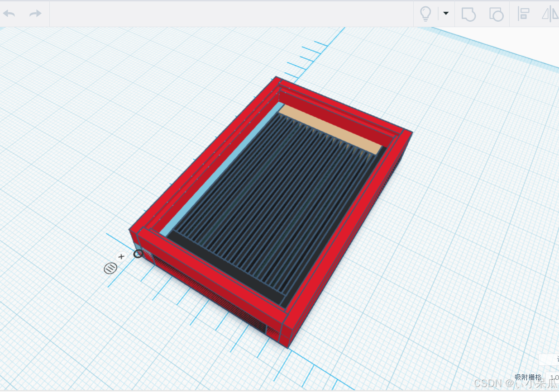This screenshot has height=392, width=559.
Task: Select the tan beige bar in the model
Action: (331, 129)
